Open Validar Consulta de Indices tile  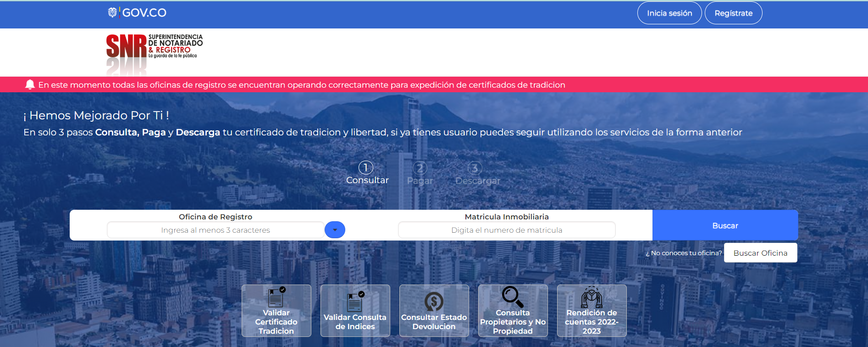pos(355,311)
